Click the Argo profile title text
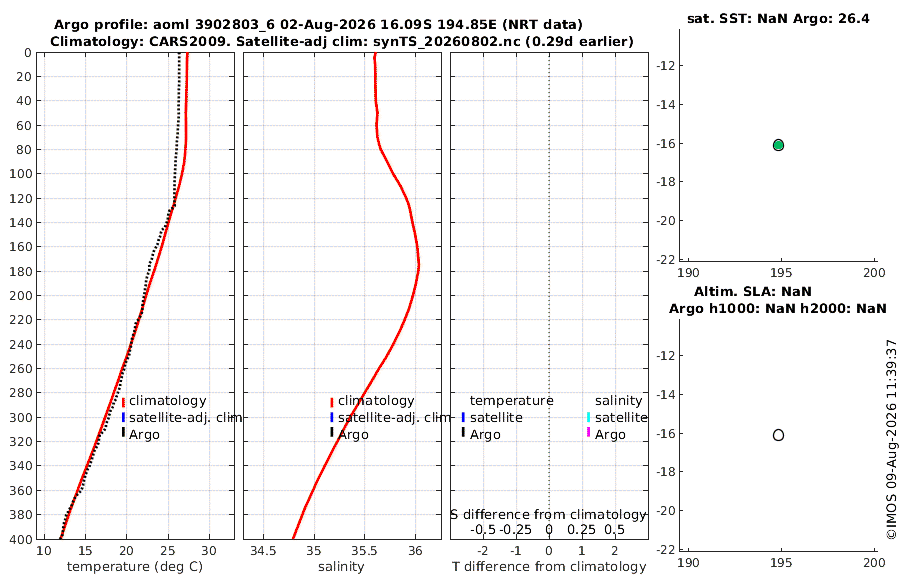Viewport: 900px width, 580px height. [318, 25]
